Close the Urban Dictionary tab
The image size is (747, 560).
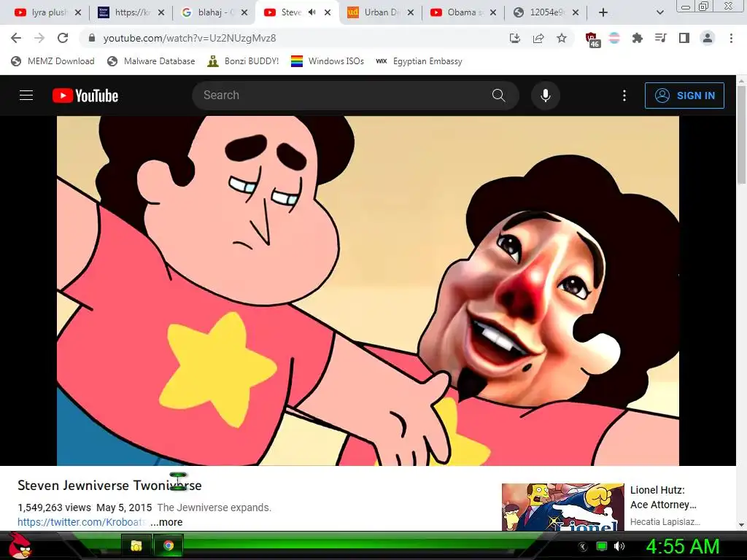tap(411, 12)
